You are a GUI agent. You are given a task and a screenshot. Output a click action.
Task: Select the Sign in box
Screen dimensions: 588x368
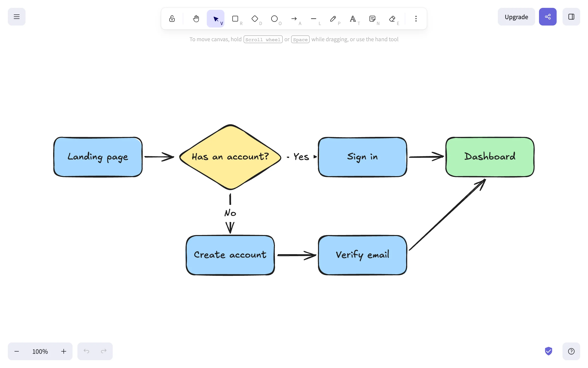click(x=363, y=157)
